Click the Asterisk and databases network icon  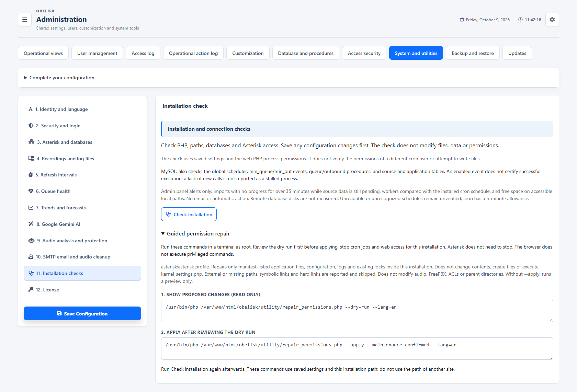(x=31, y=142)
